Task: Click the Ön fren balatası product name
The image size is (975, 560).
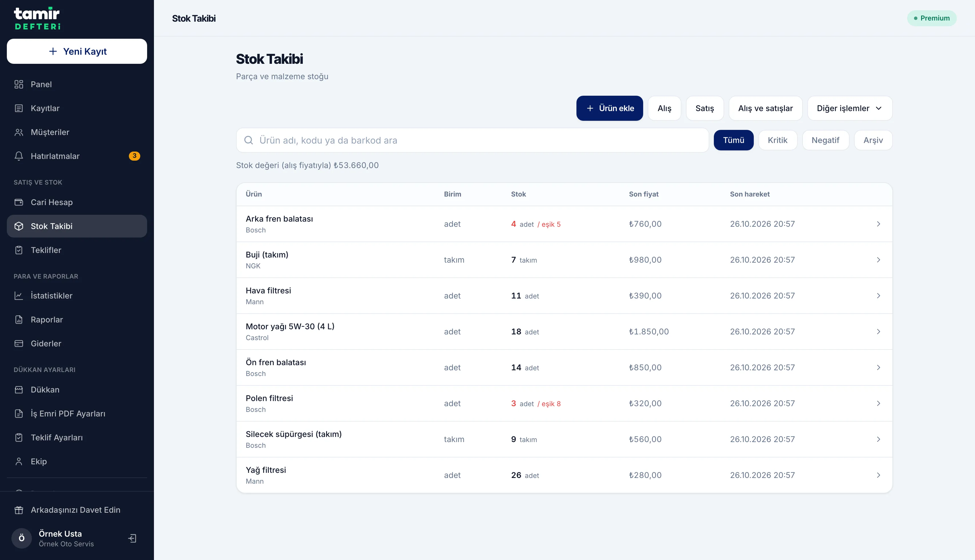Action: [276, 362]
